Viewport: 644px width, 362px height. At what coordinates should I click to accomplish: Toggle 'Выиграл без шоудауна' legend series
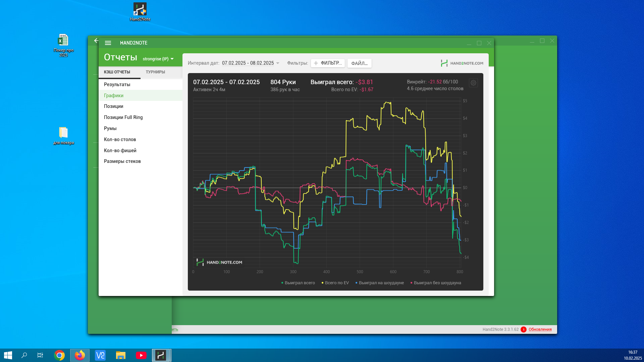(x=436, y=283)
